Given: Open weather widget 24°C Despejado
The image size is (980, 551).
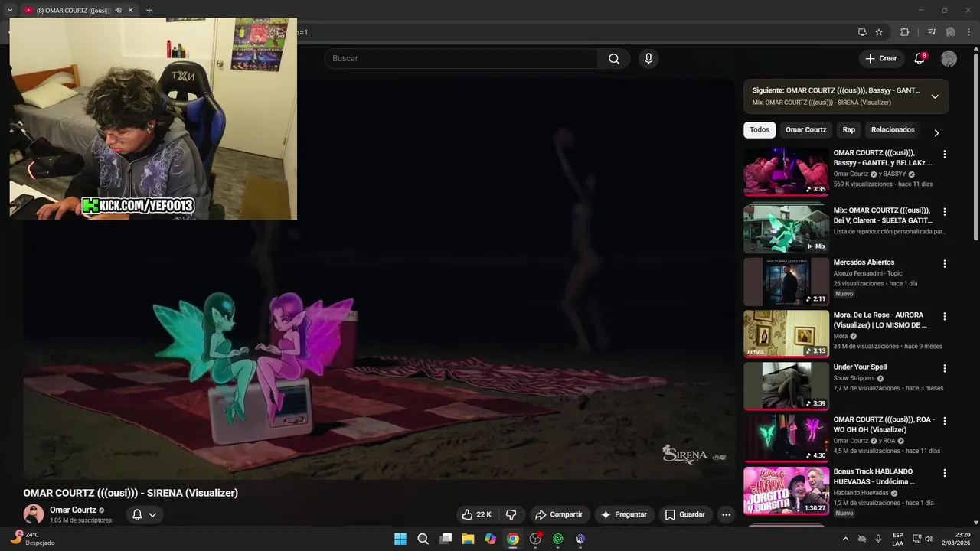Looking at the screenshot, I should [34, 539].
